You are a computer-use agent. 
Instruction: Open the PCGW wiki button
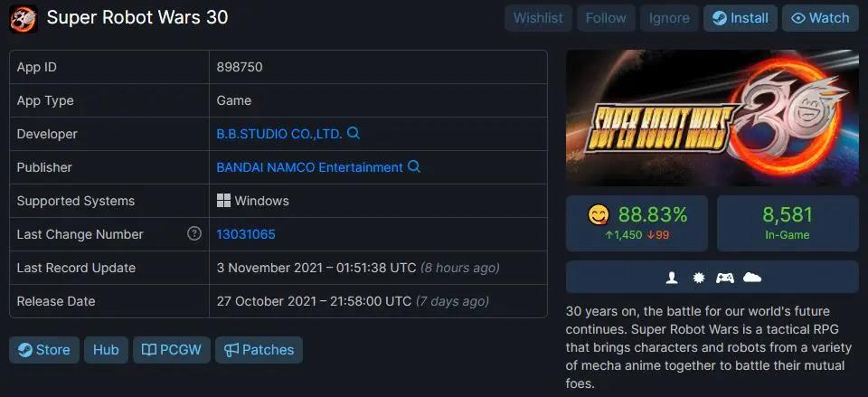(172, 350)
